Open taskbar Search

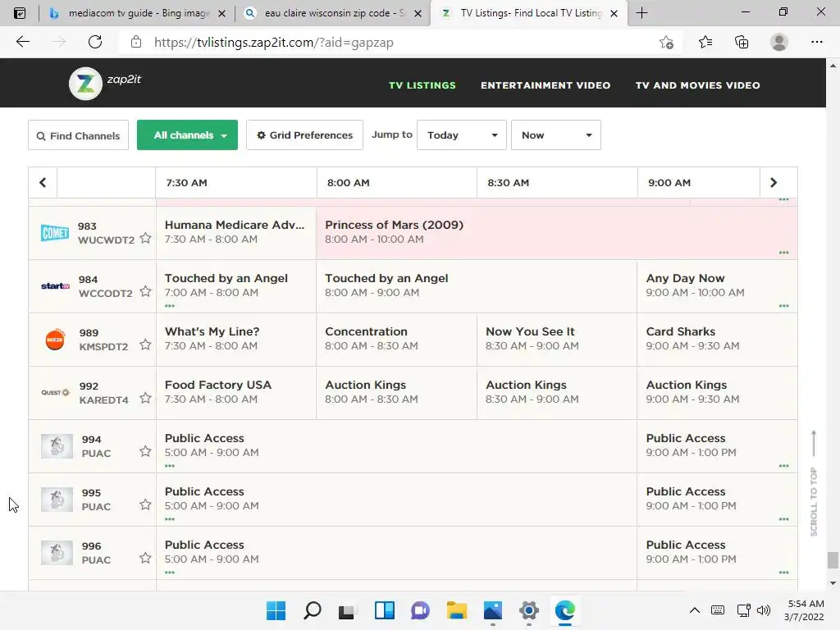[313, 610]
